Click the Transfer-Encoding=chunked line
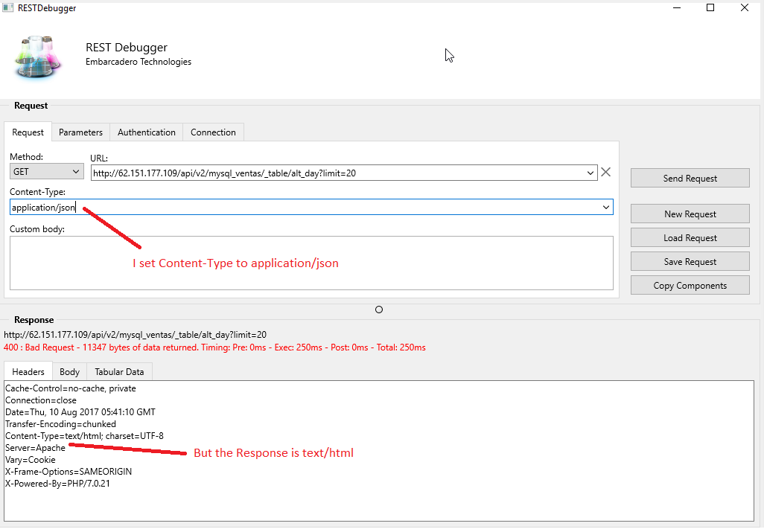 pos(60,424)
